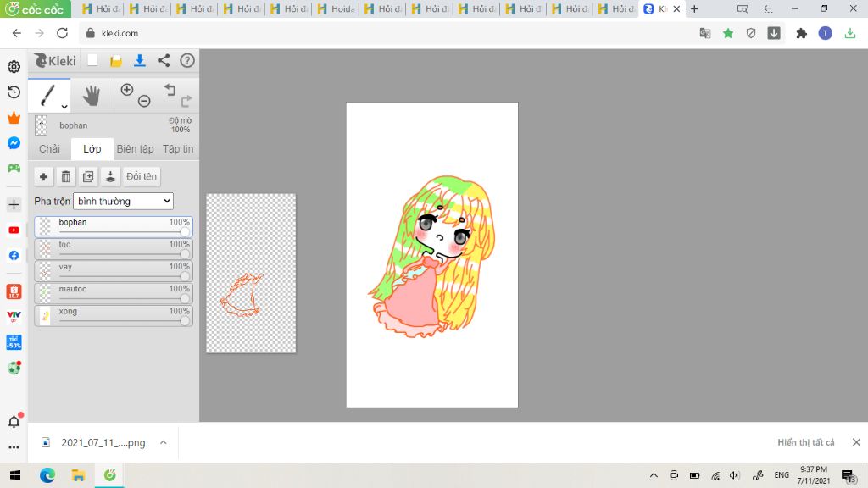Click Hiển thị tất cả downloads link
The image size is (868, 488).
coord(805,442)
